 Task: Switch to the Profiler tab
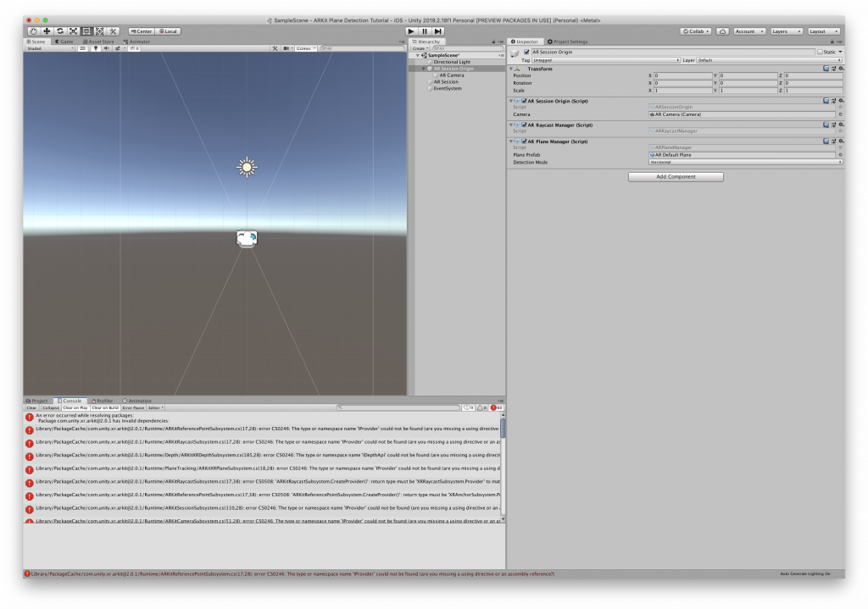point(103,401)
